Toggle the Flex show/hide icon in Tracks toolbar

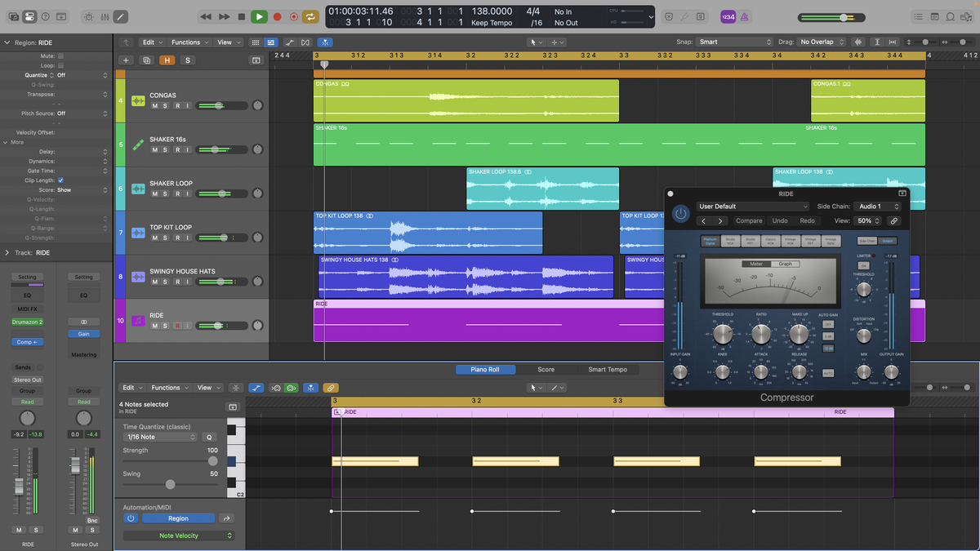[305, 42]
